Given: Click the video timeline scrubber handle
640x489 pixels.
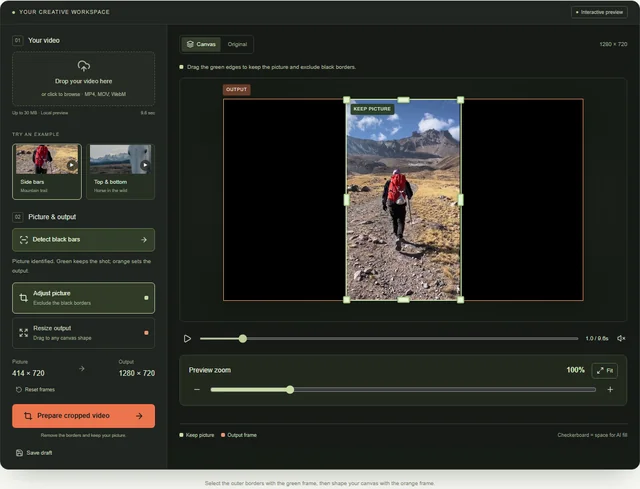Looking at the screenshot, I should pos(243,338).
